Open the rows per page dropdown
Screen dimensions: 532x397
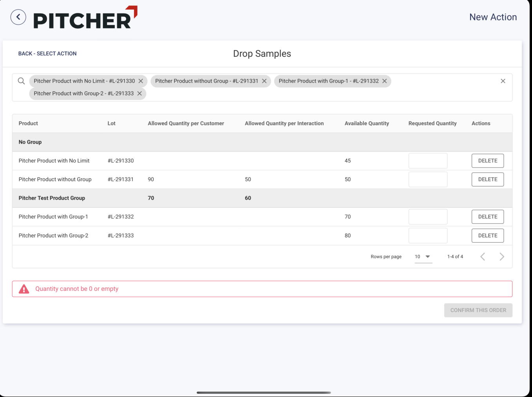tap(423, 257)
